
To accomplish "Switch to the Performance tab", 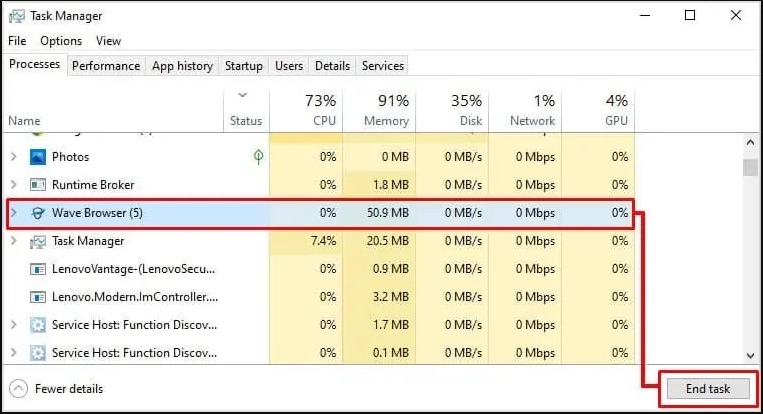I will coord(106,66).
